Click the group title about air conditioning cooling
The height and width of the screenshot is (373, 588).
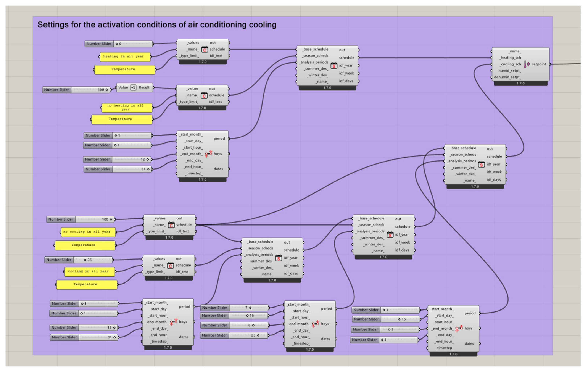tap(157, 25)
